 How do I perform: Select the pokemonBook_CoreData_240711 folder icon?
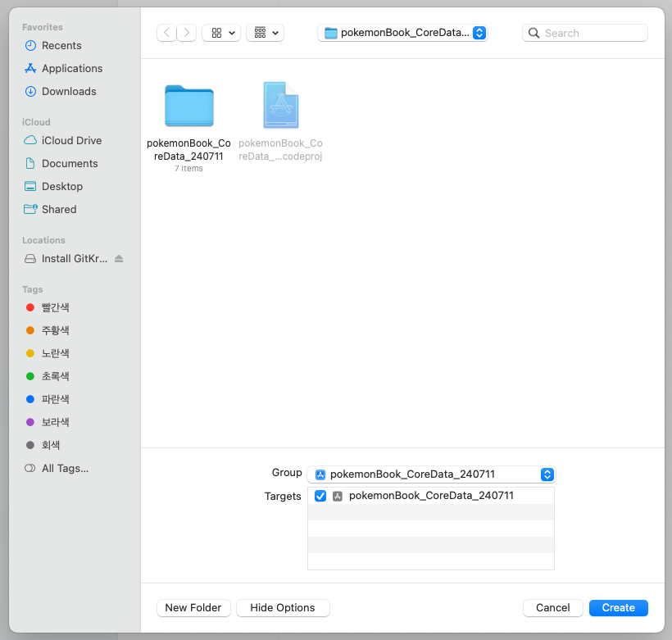tap(189, 106)
